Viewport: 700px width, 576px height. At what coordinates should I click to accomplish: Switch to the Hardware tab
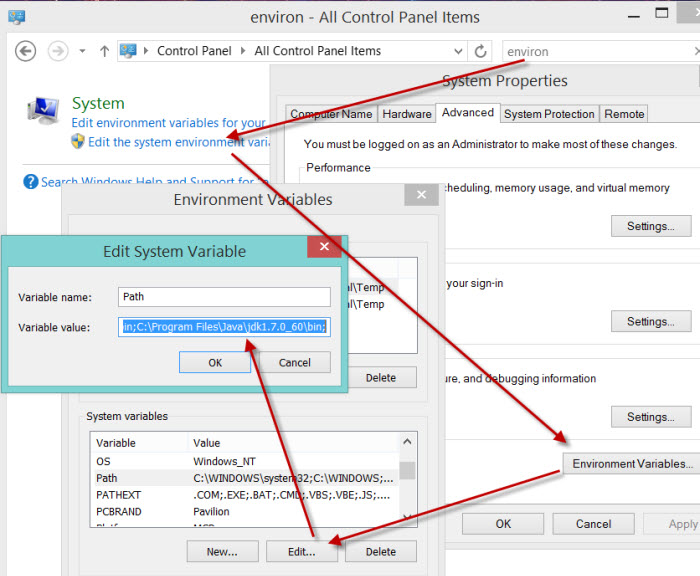click(x=406, y=114)
